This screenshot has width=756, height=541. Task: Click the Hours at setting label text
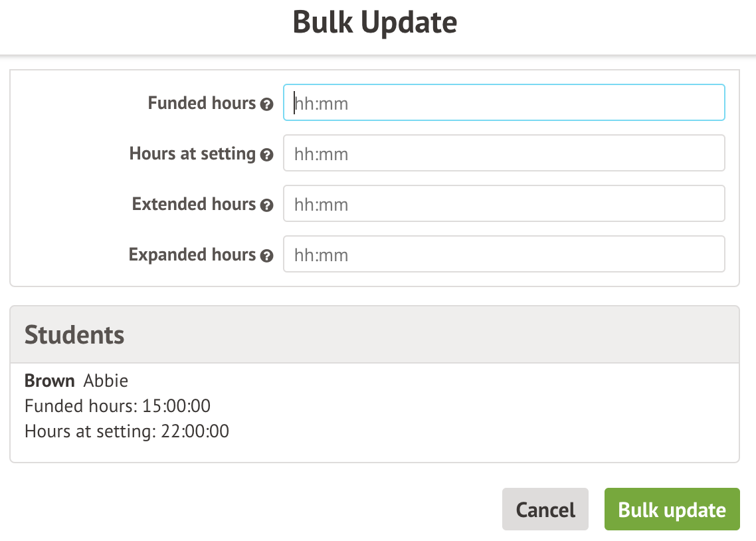click(x=192, y=154)
